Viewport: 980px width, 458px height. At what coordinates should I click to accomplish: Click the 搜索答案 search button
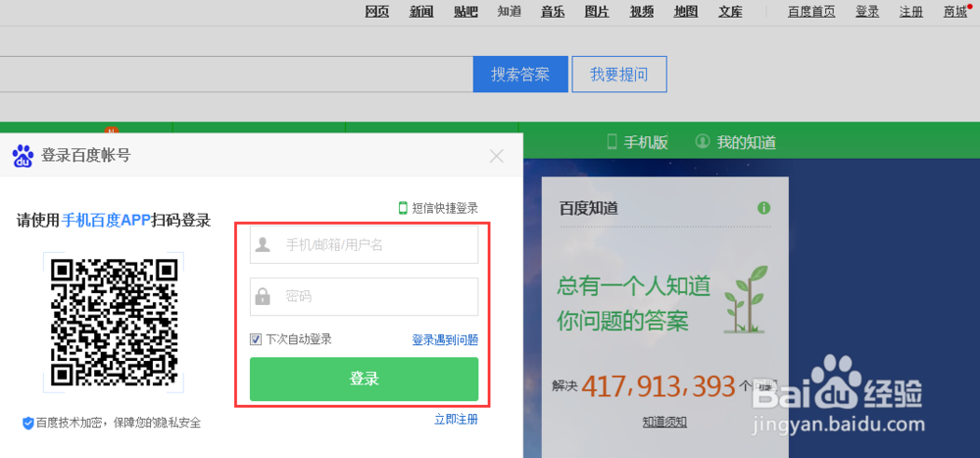point(520,75)
